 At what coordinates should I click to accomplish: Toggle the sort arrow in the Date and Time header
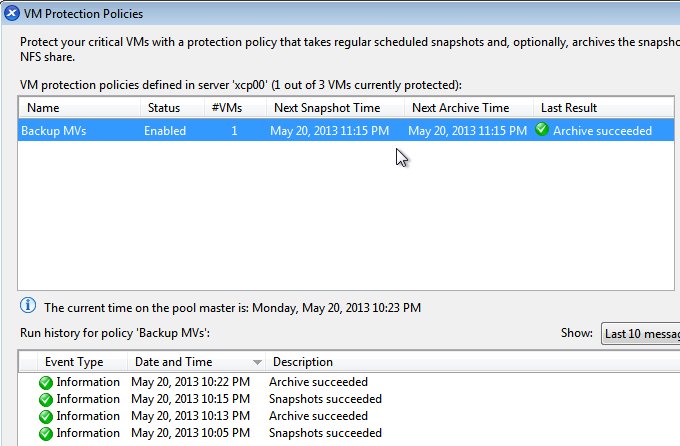(257, 362)
